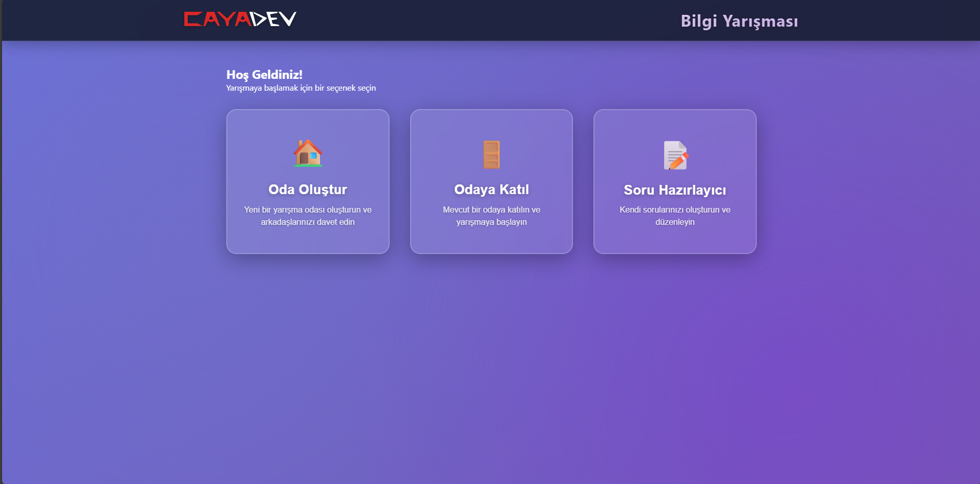Click the house icon on Oda Oluştur card
The image size is (980, 484).
tap(308, 153)
